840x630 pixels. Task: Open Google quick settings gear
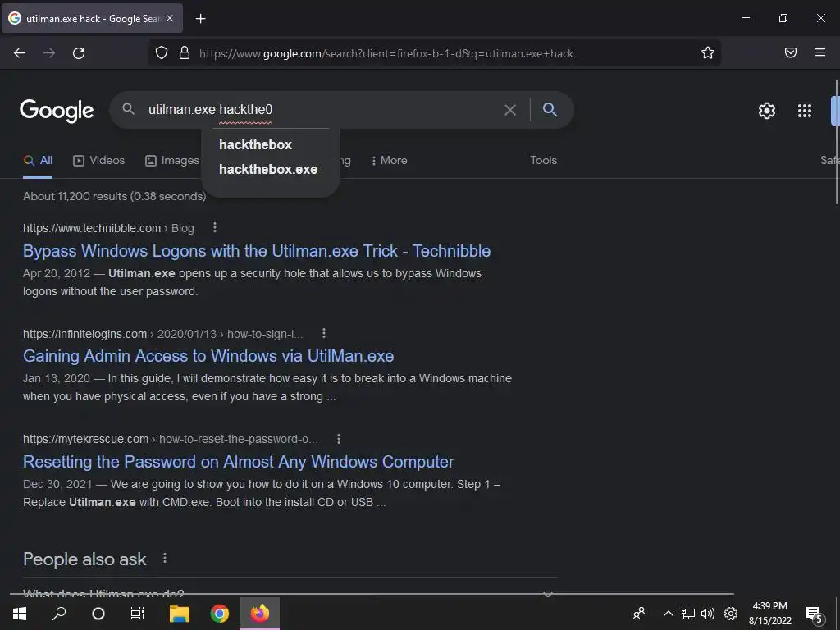coord(767,111)
